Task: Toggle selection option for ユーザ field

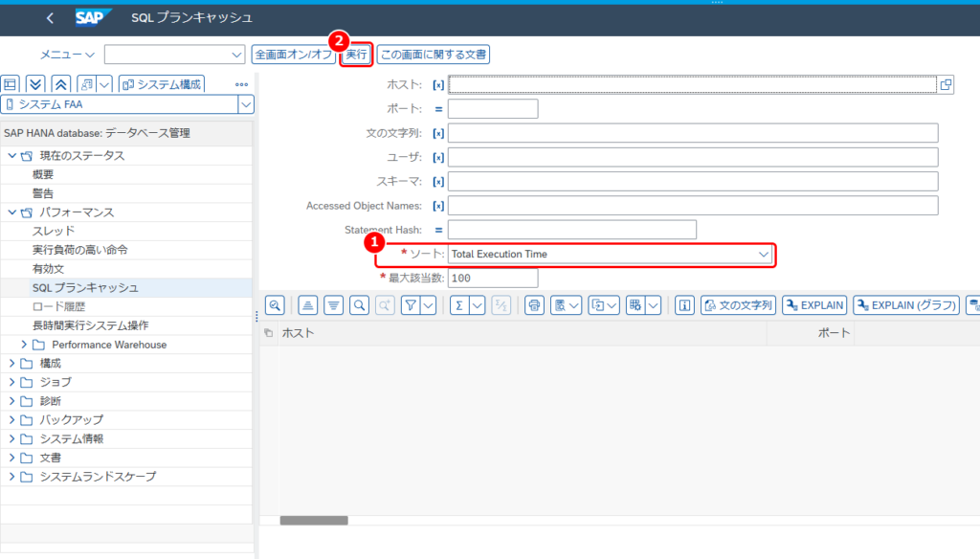Action: (x=438, y=158)
